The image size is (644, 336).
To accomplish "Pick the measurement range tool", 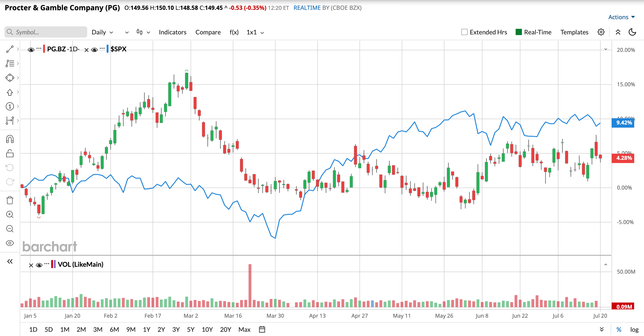I will tap(10, 121).
